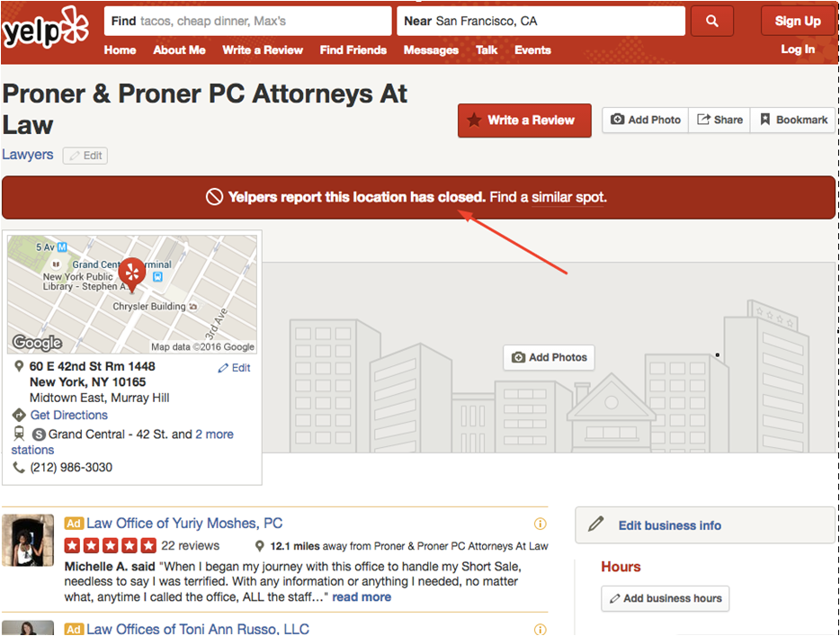Click the red Yelp map pin
This screenshot has width=840, height=636.
[131, 274]
